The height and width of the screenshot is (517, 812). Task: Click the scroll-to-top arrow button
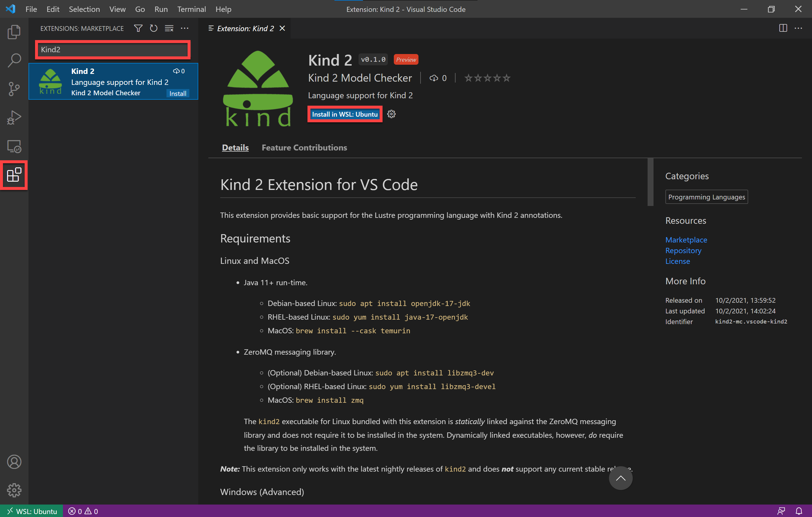point(621,478)
